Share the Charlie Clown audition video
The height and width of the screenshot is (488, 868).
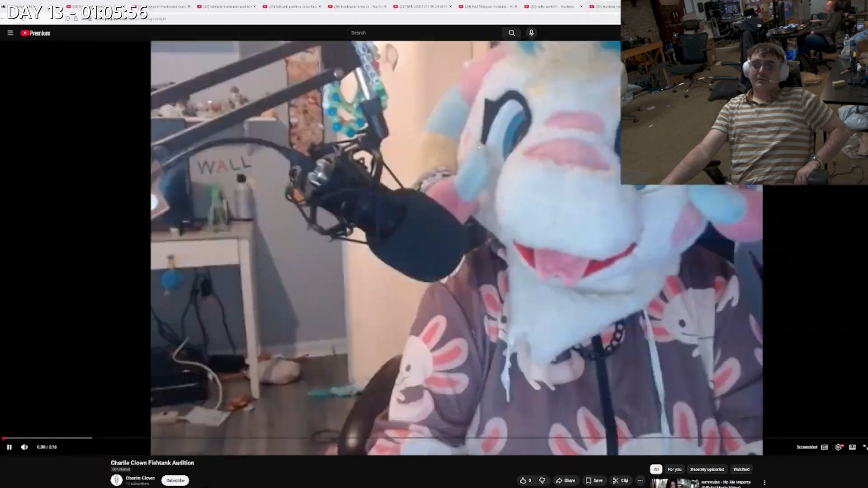pyautogui.click(x=566, y=480)
